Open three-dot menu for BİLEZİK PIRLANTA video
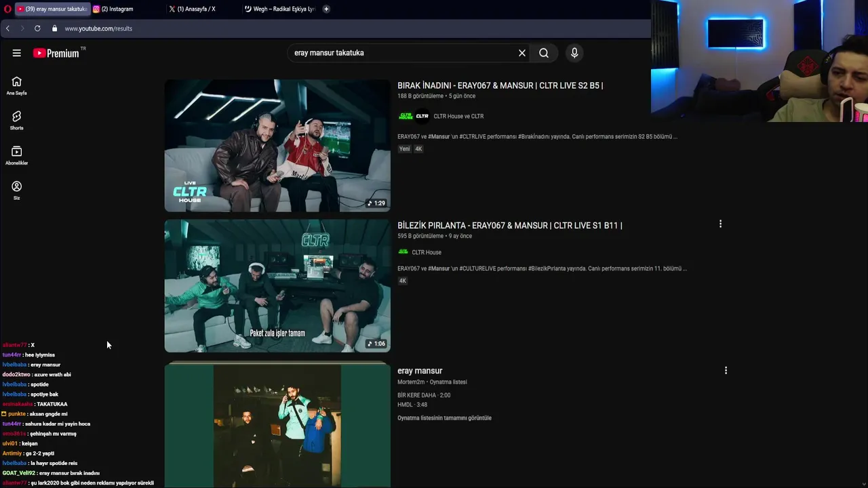 click(x=720, y=224)
